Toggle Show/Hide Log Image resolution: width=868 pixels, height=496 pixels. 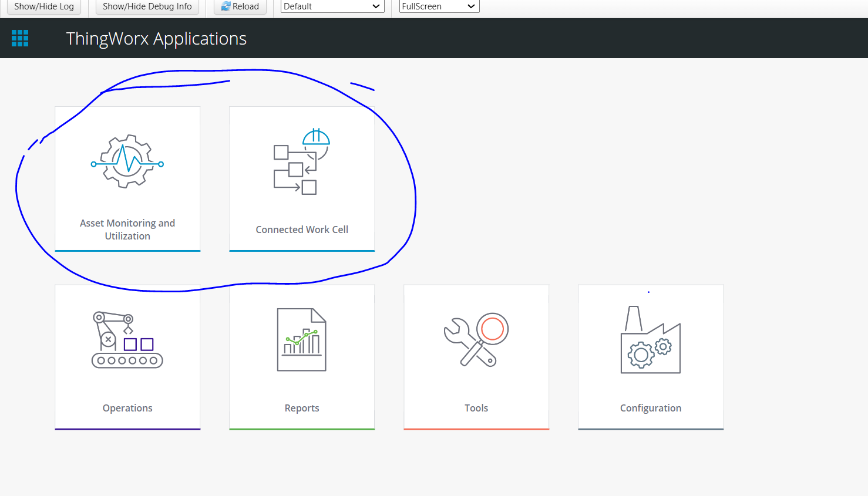click(44, 6)
